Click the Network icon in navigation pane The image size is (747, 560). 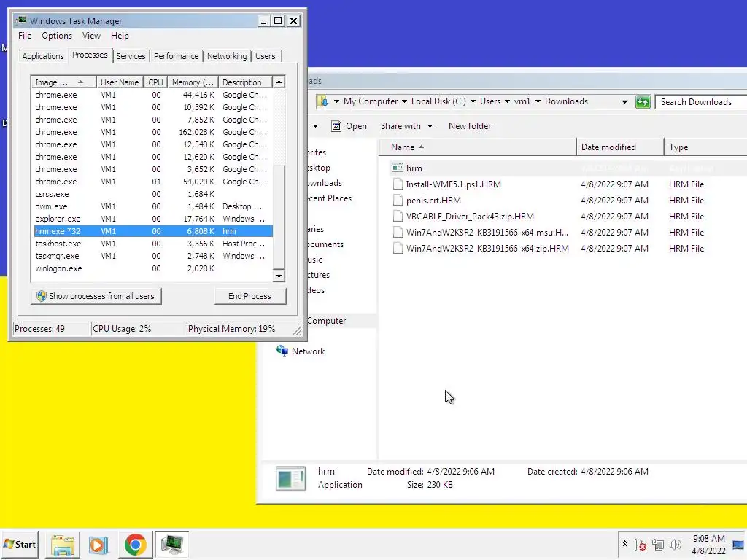(x=282, y=351)
